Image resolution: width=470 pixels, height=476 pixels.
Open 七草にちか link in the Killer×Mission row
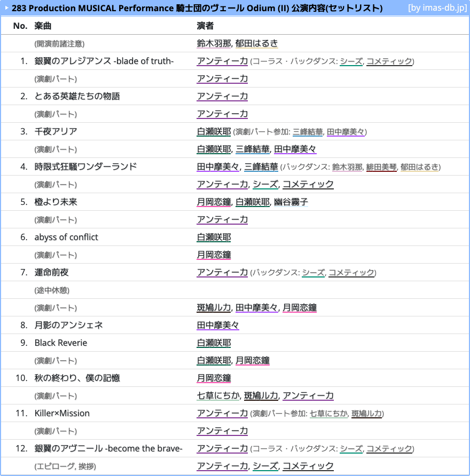point(328,414)
